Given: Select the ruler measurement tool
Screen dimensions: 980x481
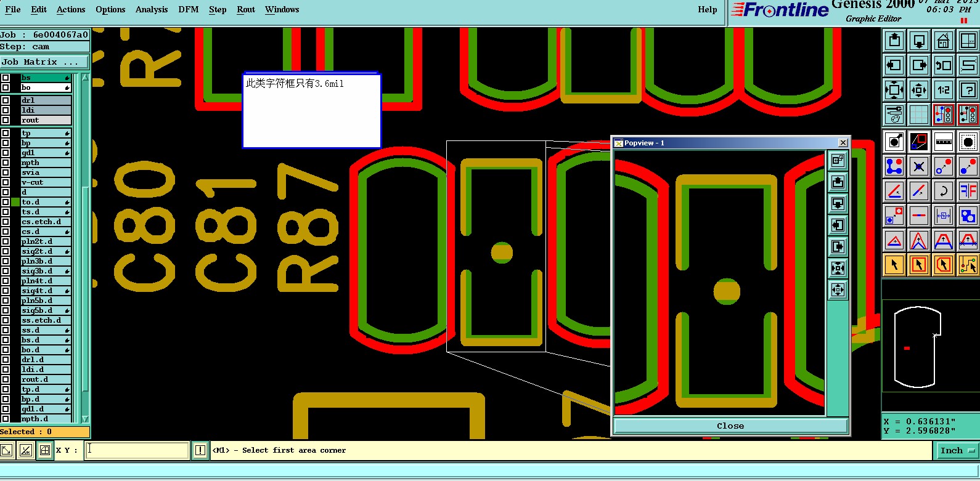Looking at the screenshot, I should (944, 142).
